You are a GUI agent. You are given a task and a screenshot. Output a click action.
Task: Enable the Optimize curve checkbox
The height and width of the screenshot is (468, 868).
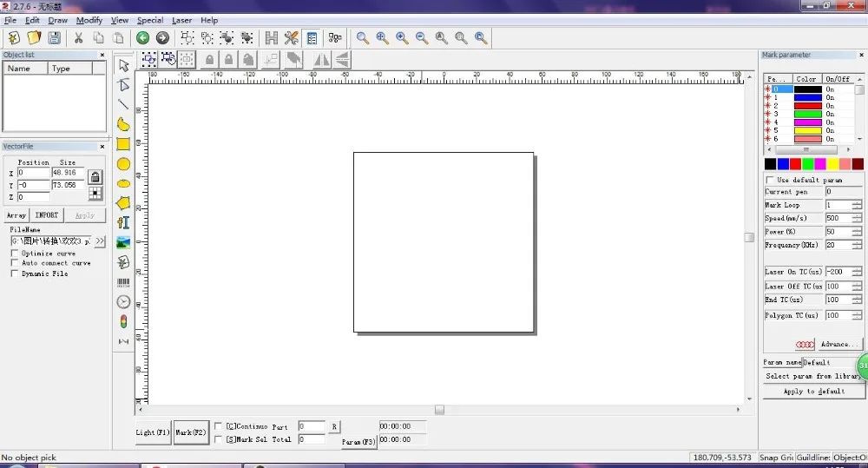[x=15, y=254]
